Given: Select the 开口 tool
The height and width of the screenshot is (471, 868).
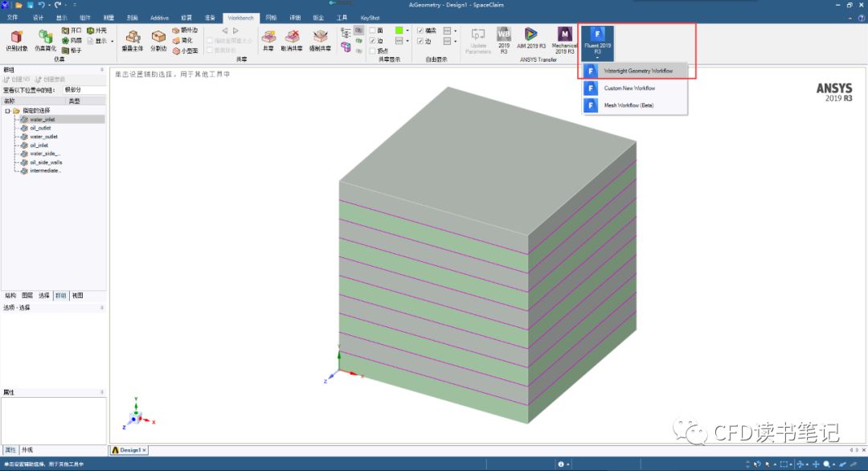Looking at the screenshot, I should coord(72,31).
